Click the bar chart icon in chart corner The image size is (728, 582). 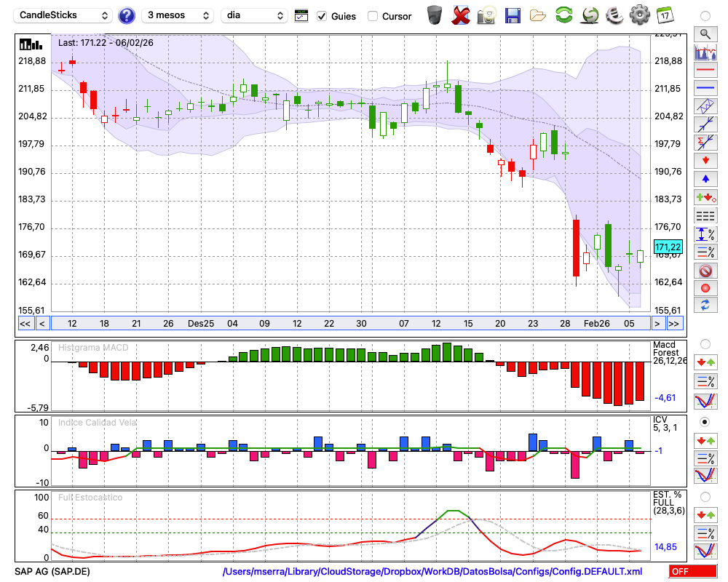(x=31, y=44)
